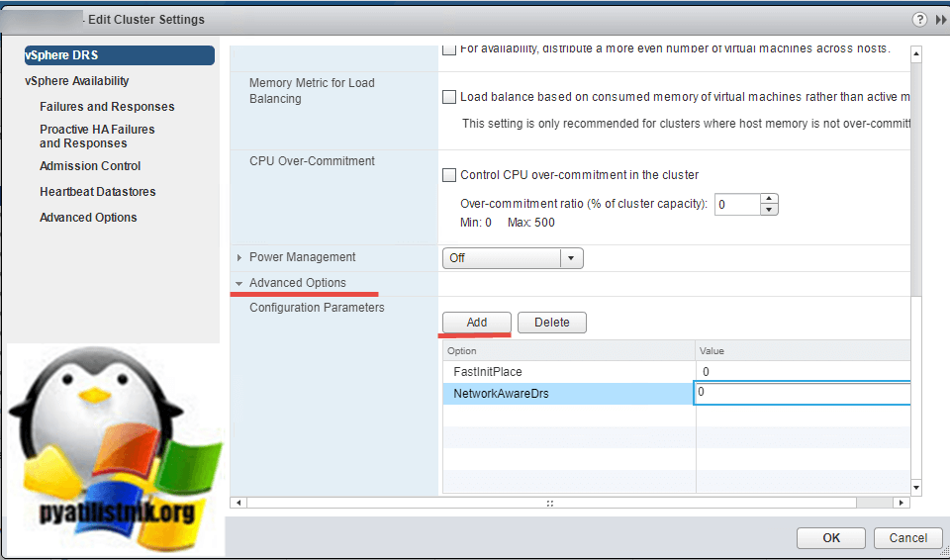Confirm settings with OK button
Image resolution: width=950 pixels, height=560 pixels.
[x=831, y=538]
